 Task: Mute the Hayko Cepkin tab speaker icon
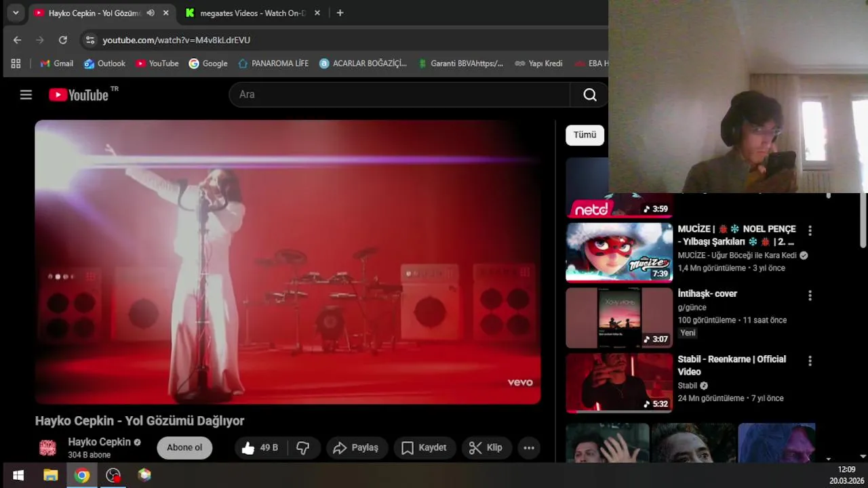click(151, 13)
